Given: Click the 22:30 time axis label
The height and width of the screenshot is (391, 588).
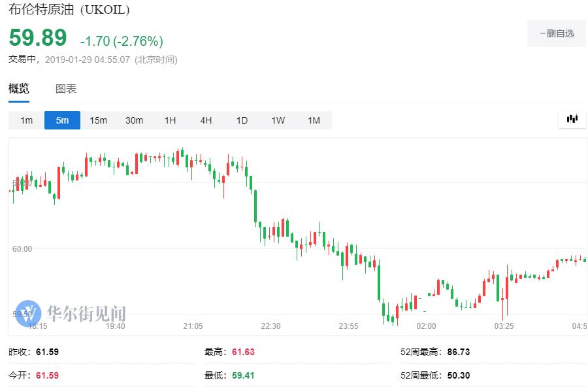Looking at the screenshot, I should 270,326.
